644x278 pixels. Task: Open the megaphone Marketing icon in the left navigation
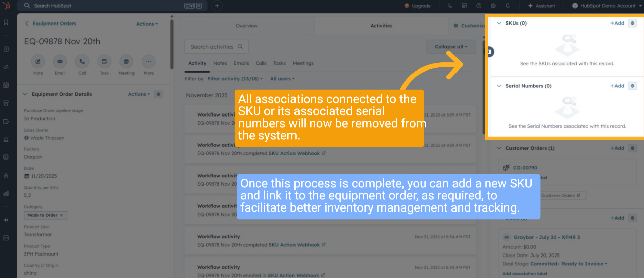6,67
